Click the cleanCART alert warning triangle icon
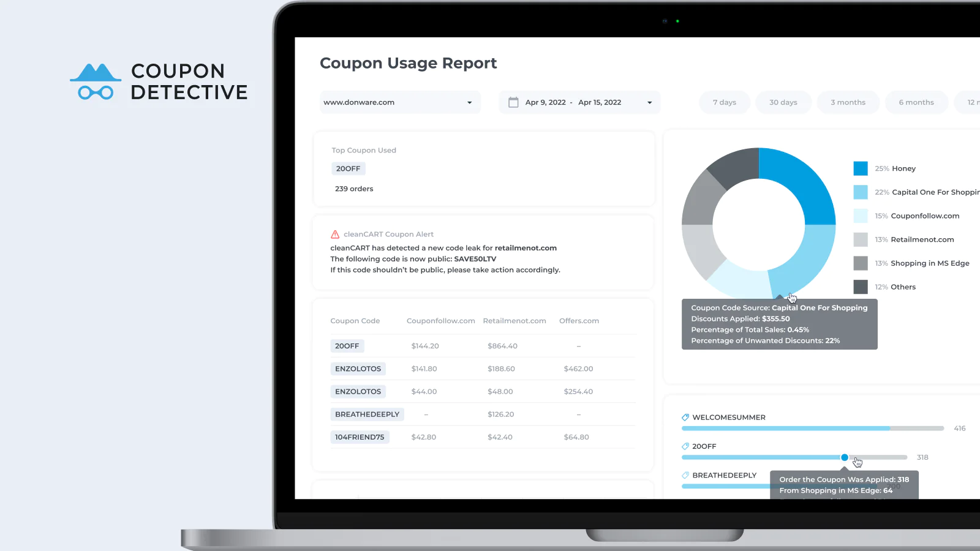Image resolution: width=980 pixels, height=551 pixels. (x=335, y=234)
